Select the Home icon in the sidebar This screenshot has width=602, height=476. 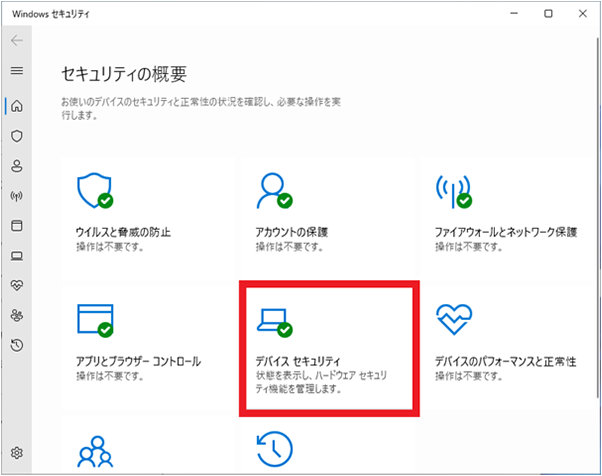click(17, 106)
